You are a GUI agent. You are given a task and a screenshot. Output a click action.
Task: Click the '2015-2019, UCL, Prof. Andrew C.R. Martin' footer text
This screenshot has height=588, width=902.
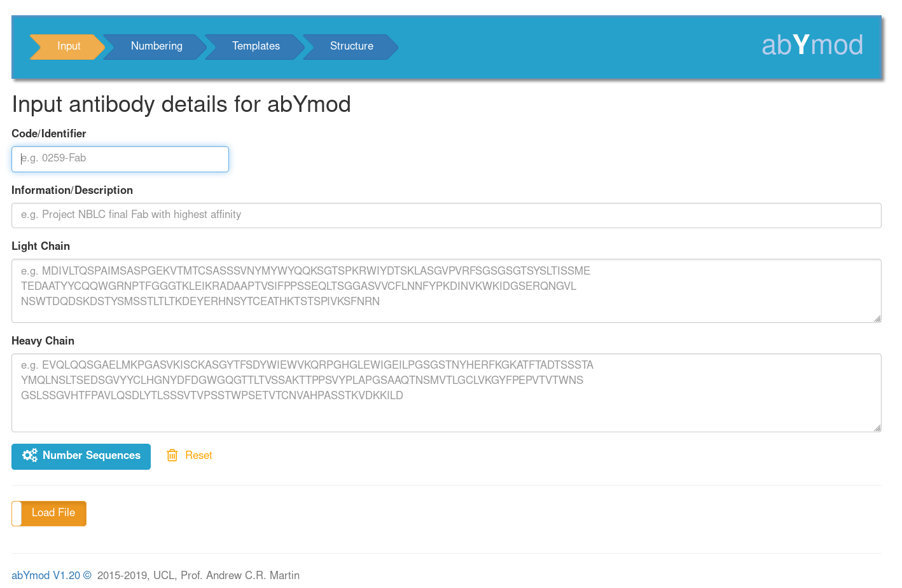198,575
